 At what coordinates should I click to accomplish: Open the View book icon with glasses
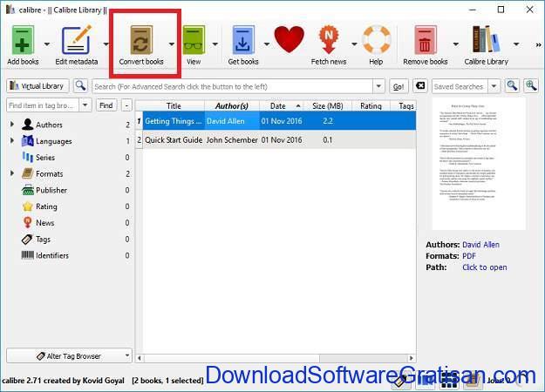pos(194,40)
